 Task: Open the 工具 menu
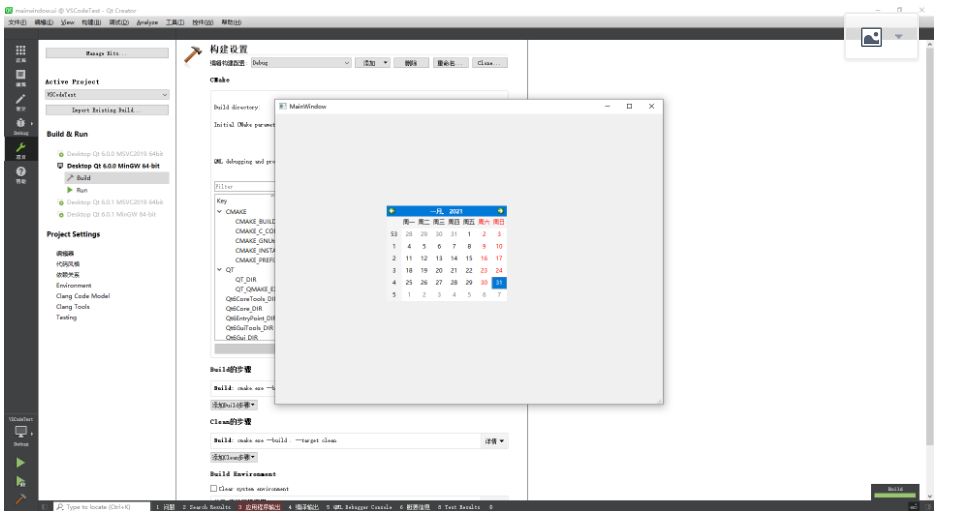tap(175, 23)
